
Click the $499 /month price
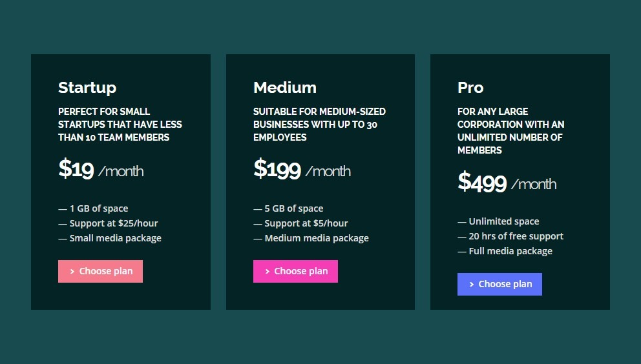click(x=507, y=182)
